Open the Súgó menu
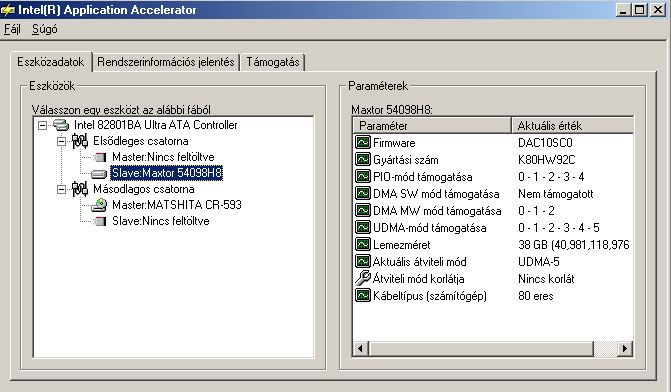This screenshot has height=392, width=671. [x=45, y=29]
